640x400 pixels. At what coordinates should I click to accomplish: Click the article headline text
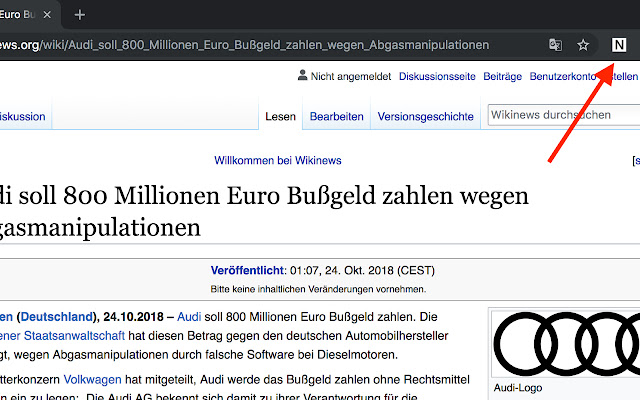(264, 211)
